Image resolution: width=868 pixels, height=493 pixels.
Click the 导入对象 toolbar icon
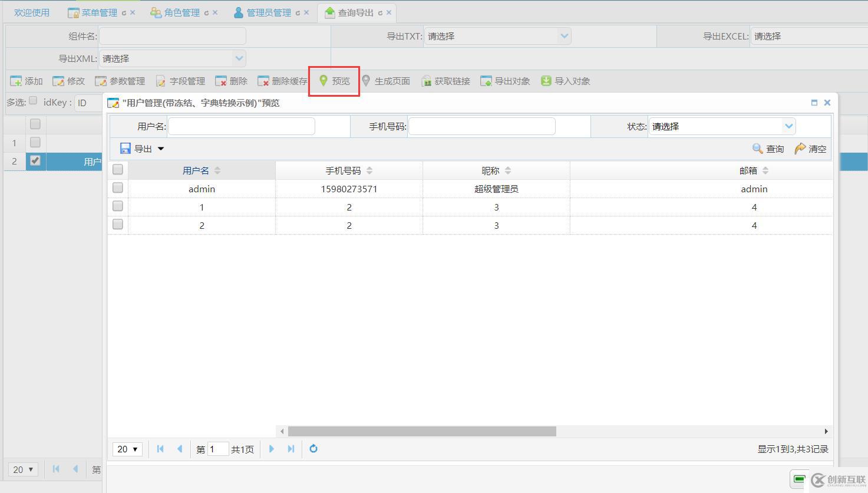point(565,81)
